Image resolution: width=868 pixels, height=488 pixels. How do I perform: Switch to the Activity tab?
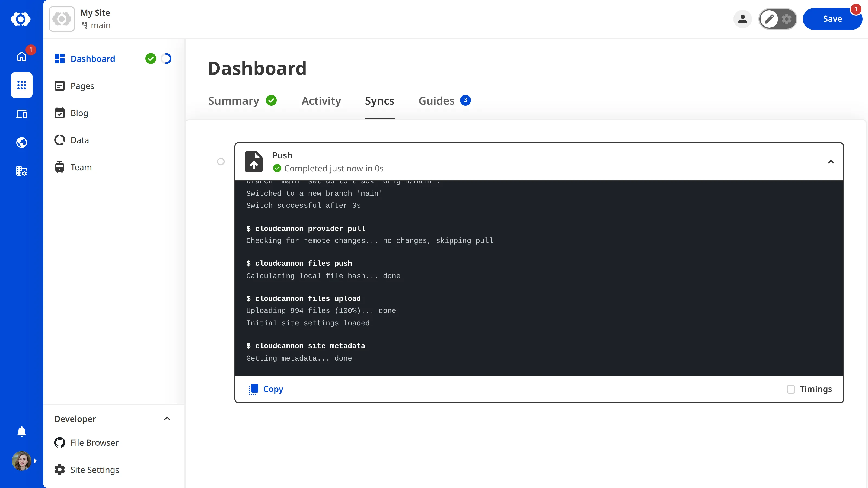click(x=321, y=101)
